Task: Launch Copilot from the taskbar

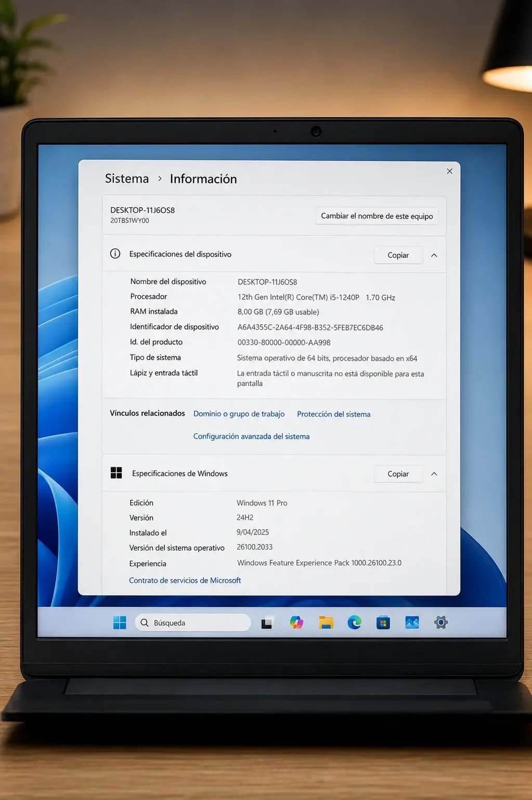Action: pos(296,622)
